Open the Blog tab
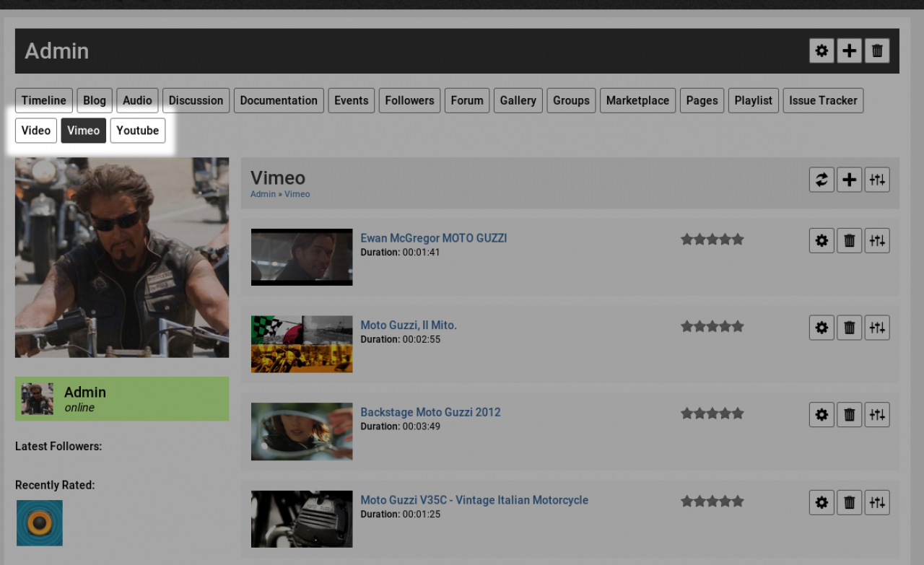This screenshot has width=924, height=565. tap(95, 100)
